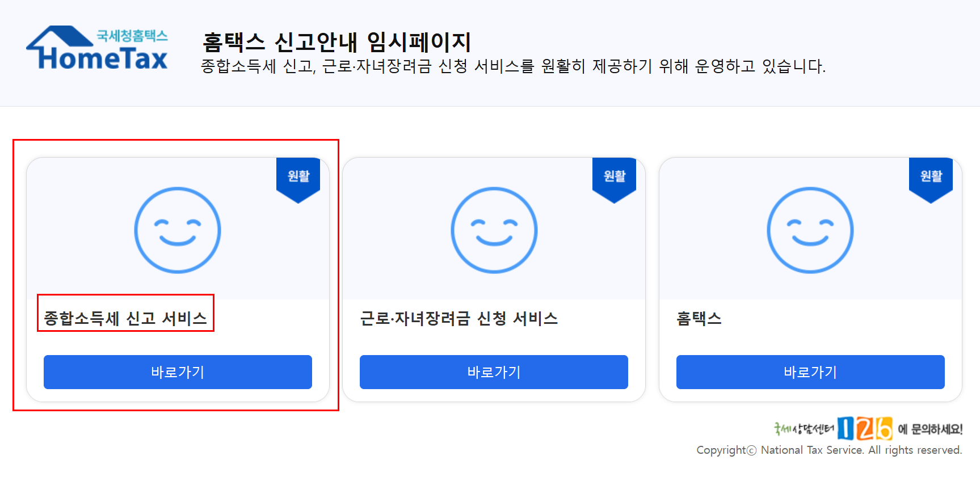The width and height of the screenshot is (980, 481).
Task: Click the HomeTax logo
Action: (97, 48)
